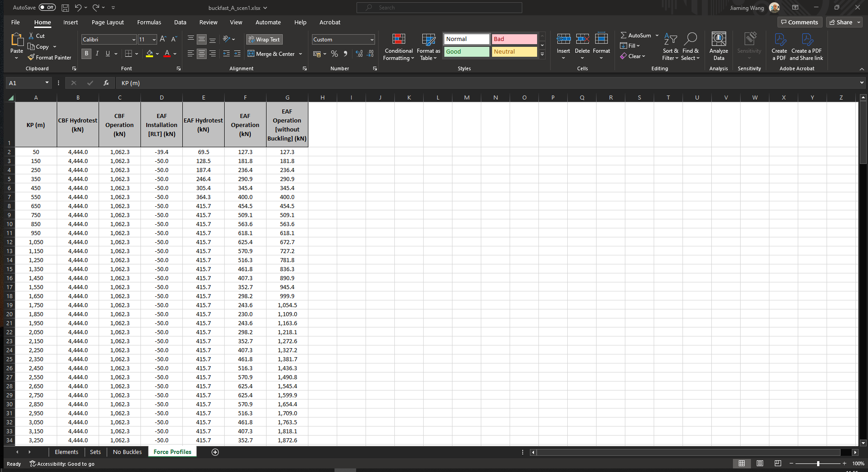
Task: Open Sort & Filter options
Action: (670, 47)
